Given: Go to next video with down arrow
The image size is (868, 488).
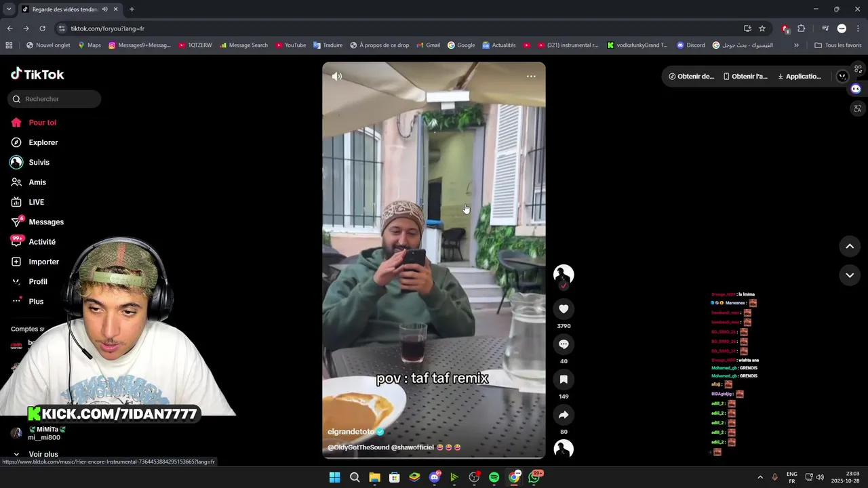Looking at the screenshot, I should (x=850, y=275).
